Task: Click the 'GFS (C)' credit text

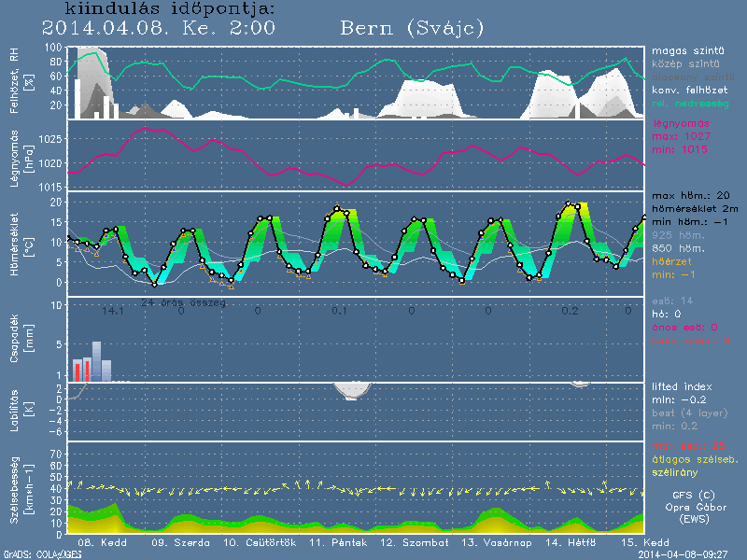Action: coord(693,495)
